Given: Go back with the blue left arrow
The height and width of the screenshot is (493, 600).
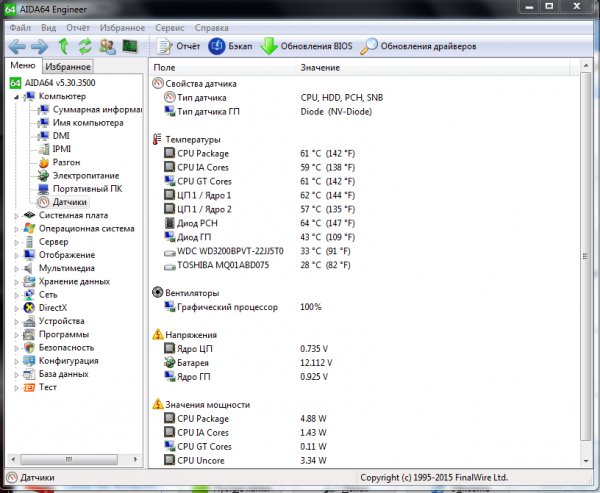Looking at the screenshot, I should point(17,47).
